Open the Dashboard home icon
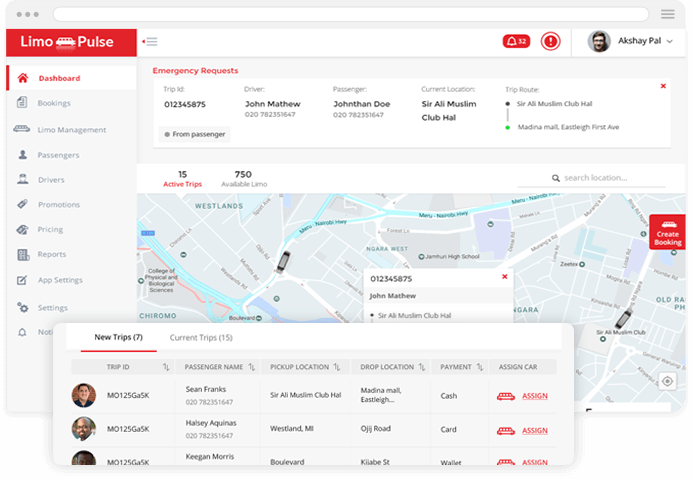Viewport: 692px width, 479px height. point(23,78)
